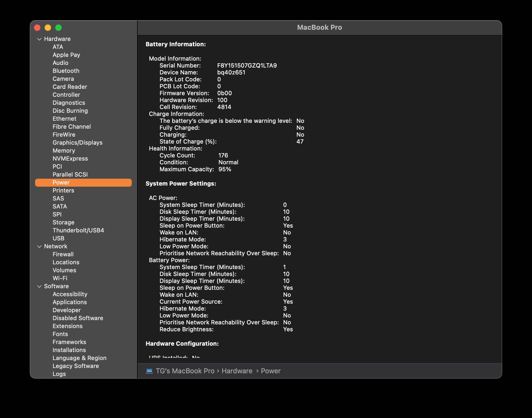The height and width of the screenshot is (418, 532).
Task: Click serial number F8Y151507GZQ1LTA9
Action: coord(247,65)
